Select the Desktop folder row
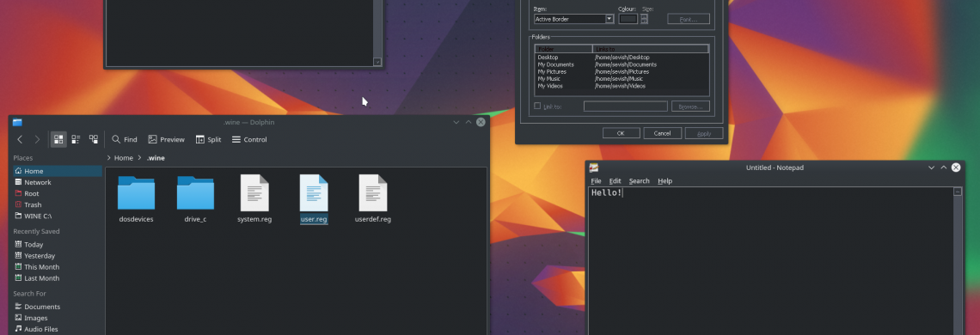 [622, 58]
